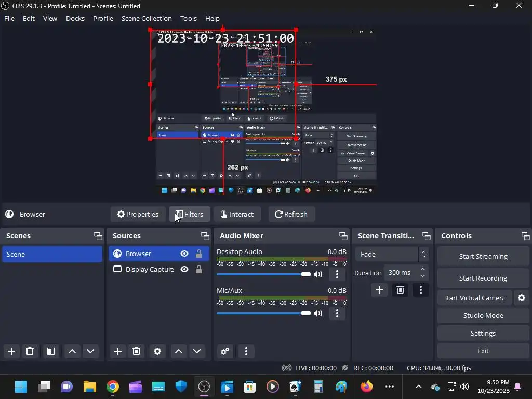Open scene filters in Scenes toolbar
Screen dimensions: 532x399
coord(51,351)
